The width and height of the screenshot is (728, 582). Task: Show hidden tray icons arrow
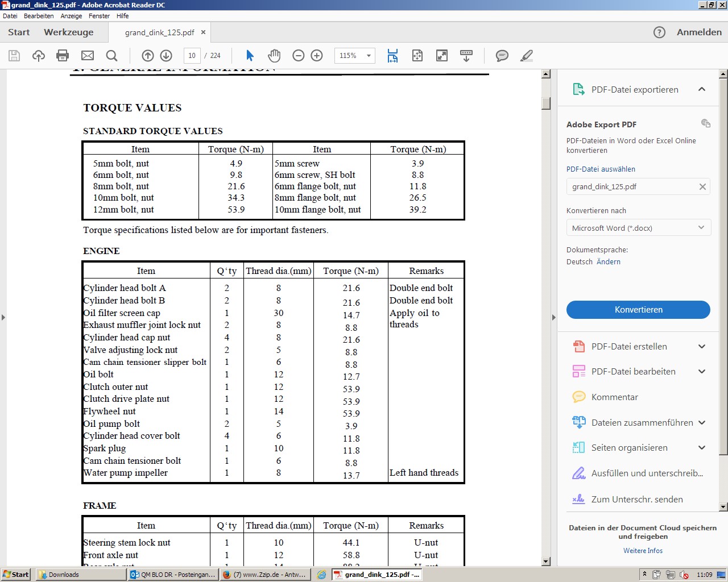[644, 575]
